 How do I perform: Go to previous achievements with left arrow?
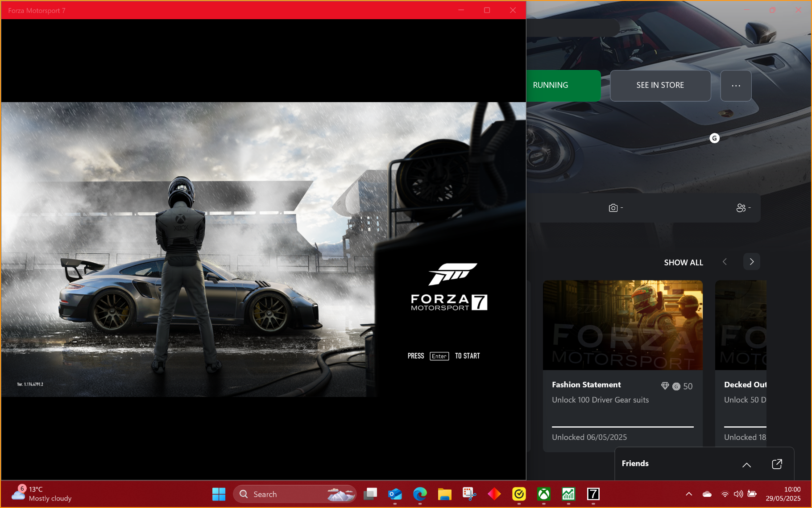tap(725, 262)
